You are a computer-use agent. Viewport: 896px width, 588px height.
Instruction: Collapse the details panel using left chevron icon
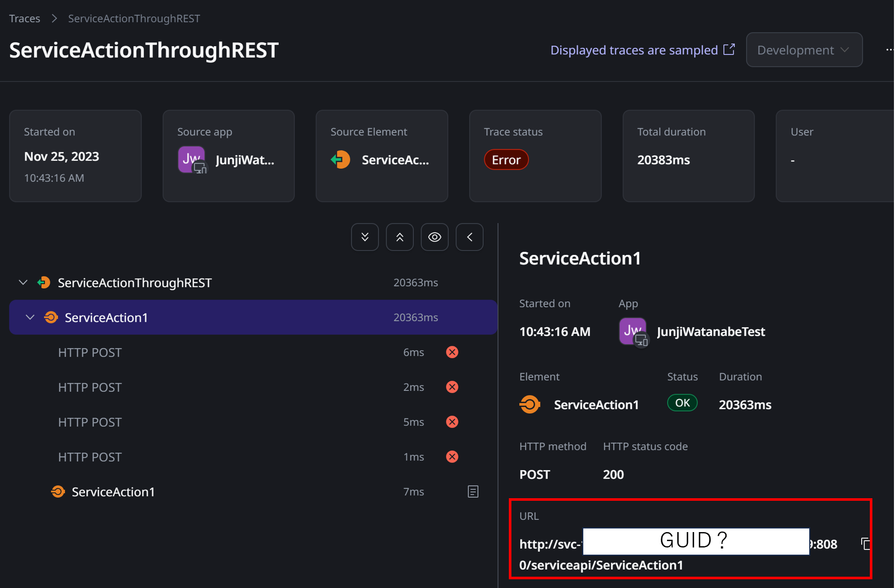click(x=469, y=237)
